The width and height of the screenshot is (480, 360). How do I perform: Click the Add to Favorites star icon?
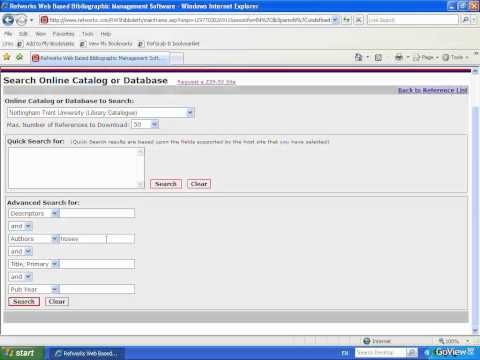coord(19,57)
